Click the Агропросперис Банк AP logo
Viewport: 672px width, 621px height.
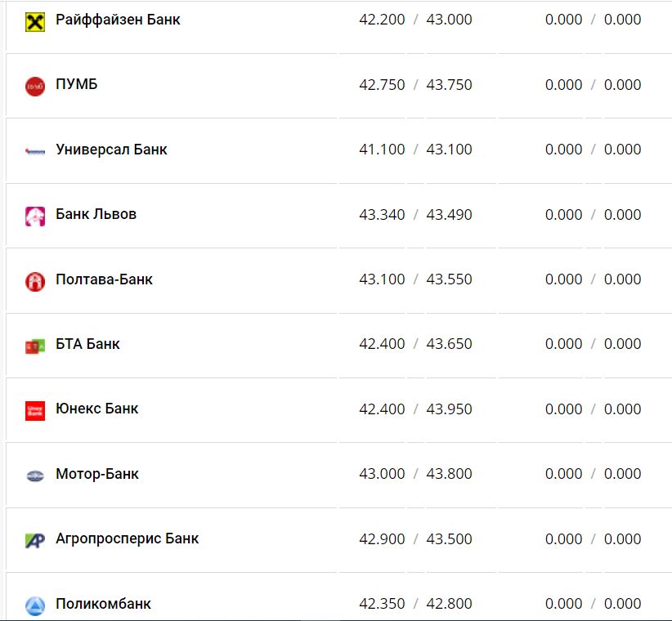point(35,540)
